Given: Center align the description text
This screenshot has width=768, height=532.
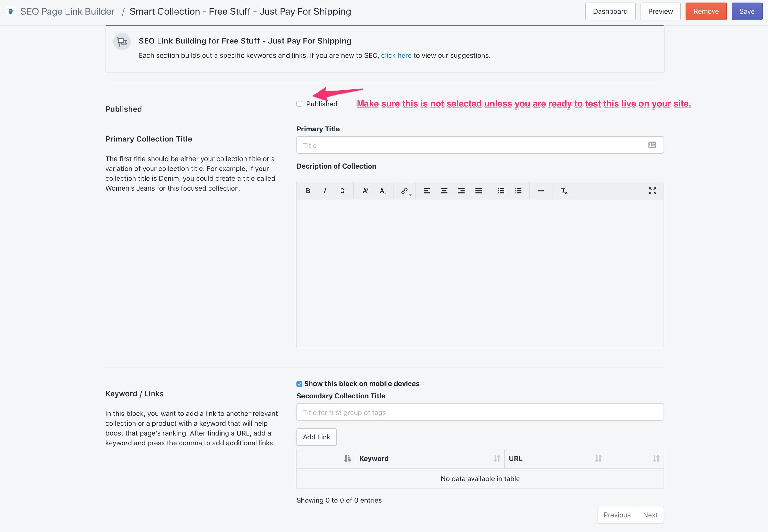Looking at the screenshot, I should click(x=444, y=191).
